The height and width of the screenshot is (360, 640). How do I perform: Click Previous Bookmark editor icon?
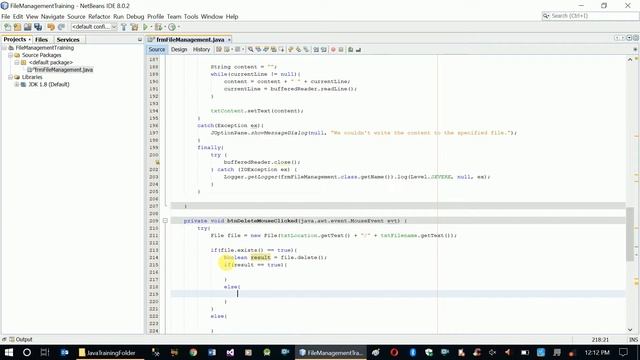point(291,49)
